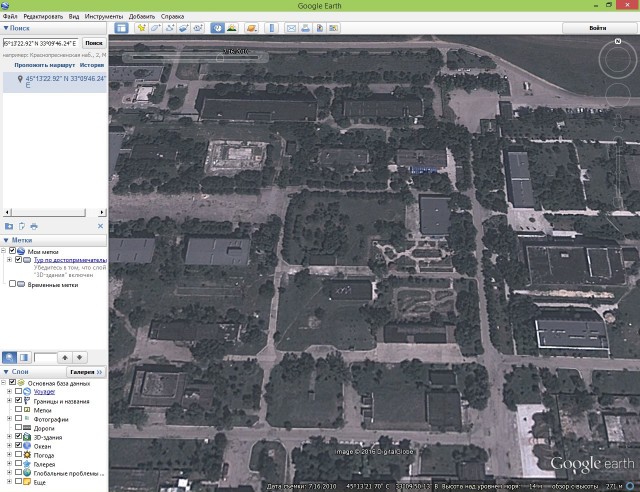Click the Войти sign-in button
This screenshot has width=640, height=492.
click(x=598, y=28)
